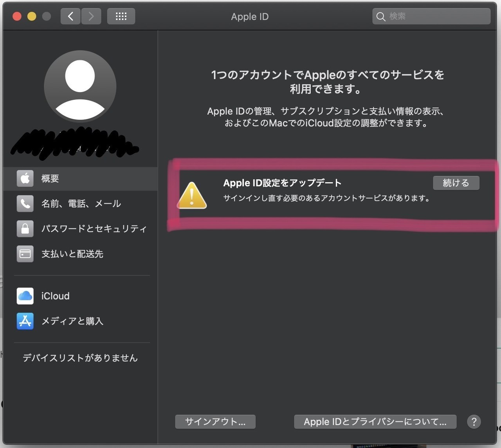Go forward with the right chevron button
Image resolution: width=501 pixels, height=448 pixels.
tap(91, 16)
